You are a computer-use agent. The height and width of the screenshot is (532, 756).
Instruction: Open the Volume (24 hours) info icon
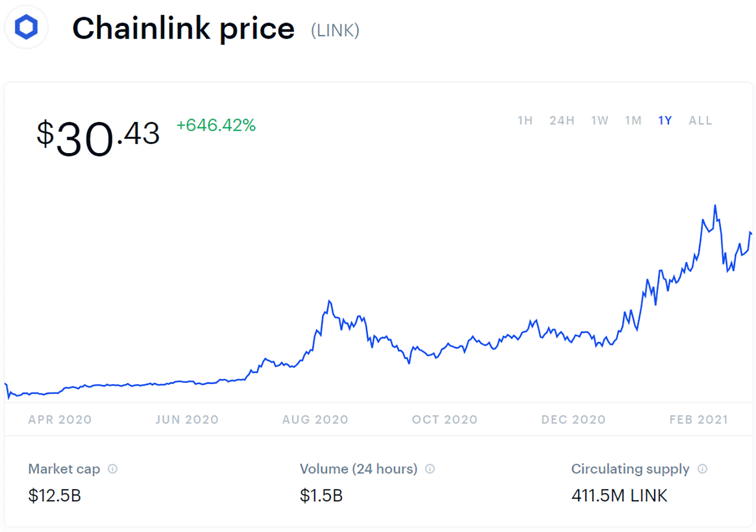(x=430, y=469)
